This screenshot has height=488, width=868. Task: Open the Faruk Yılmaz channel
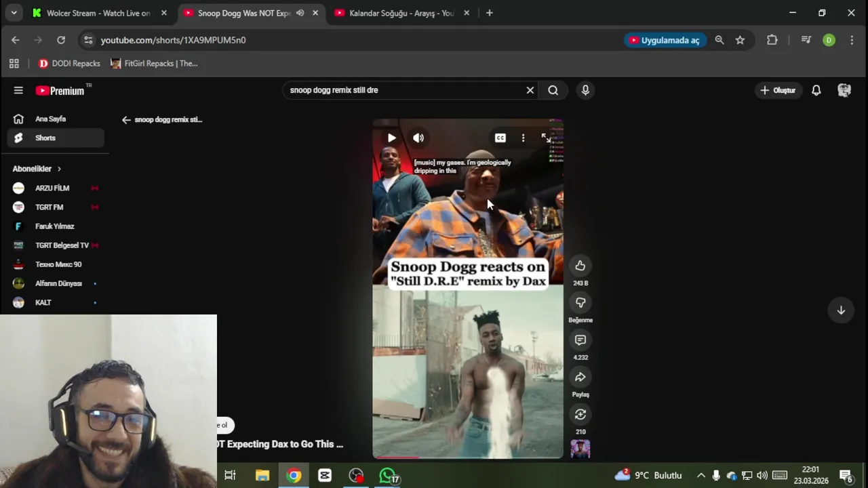pyautogui.click(x=56, y=226)
